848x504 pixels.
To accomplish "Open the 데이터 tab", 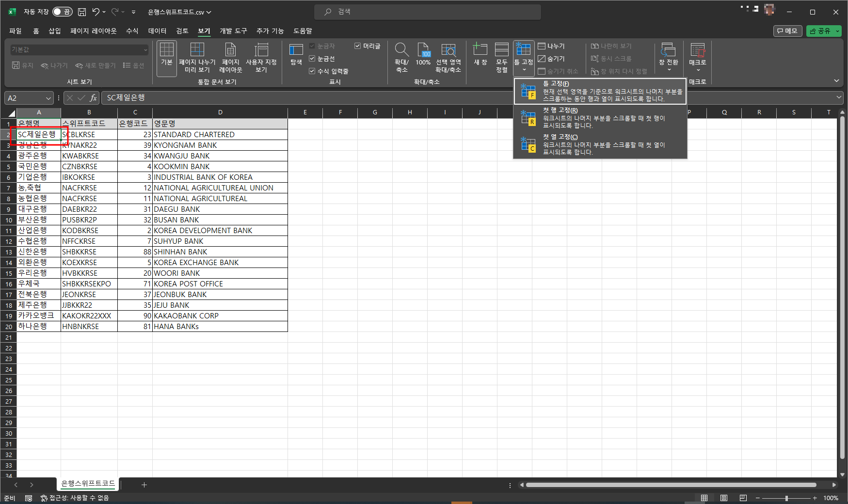I will (158, 31).
